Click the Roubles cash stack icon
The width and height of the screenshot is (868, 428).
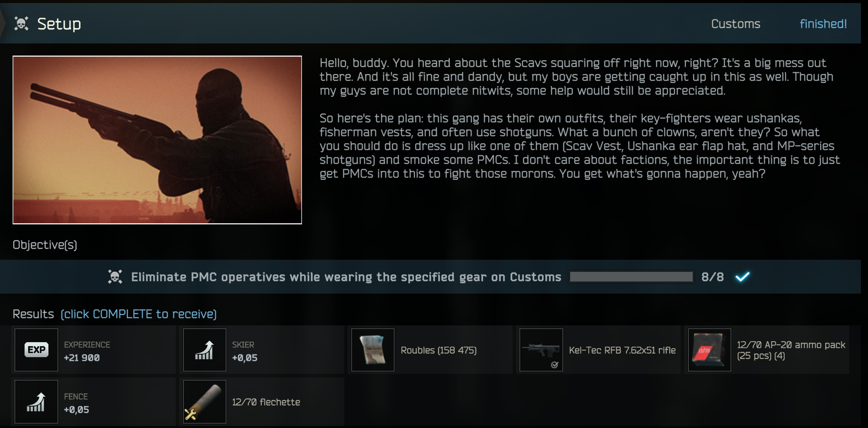[x=373, y=350]
